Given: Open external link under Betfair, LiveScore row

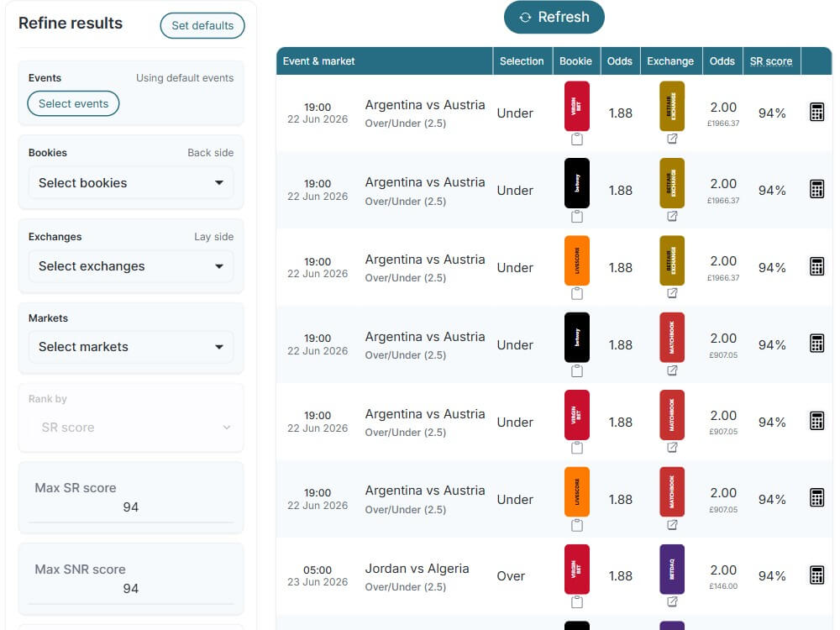Looking at the screenshot, I should (672, 293).
